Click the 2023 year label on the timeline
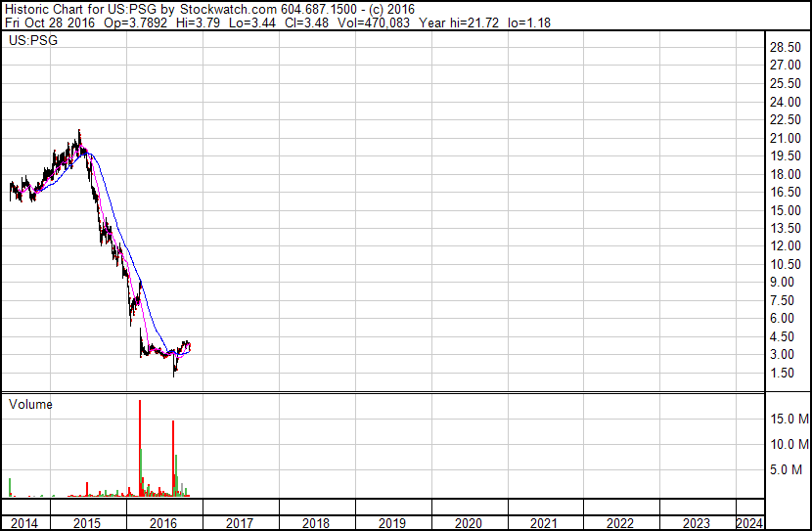The height and width of the screenshot is (531, 812). tap(697, 523)
